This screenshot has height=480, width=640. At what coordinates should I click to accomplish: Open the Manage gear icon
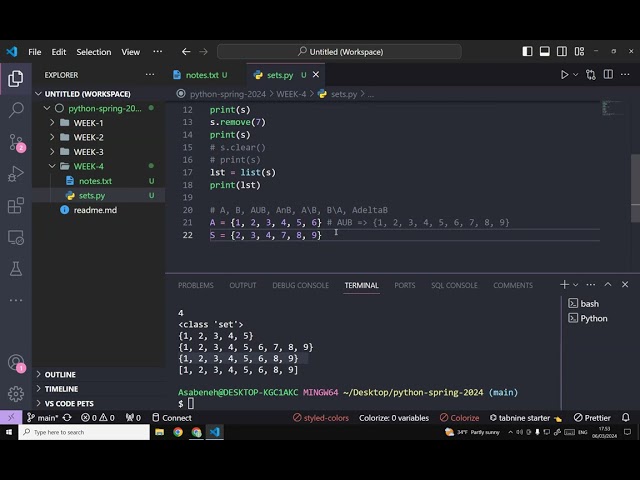[16, 393]
